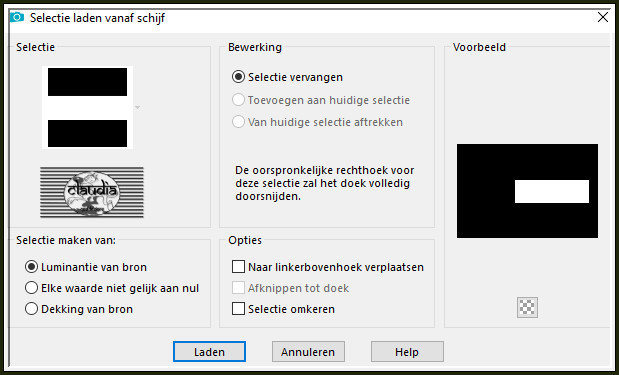Click the Laden button
The width and height of the screenshot is (619, 375).
[209, 352]
